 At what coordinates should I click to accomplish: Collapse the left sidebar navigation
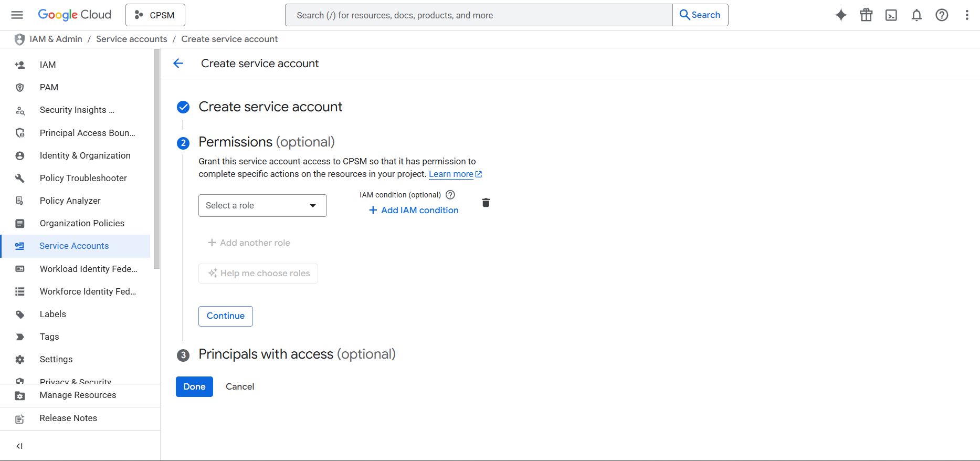pyautogui.click(x=19, y=446)
